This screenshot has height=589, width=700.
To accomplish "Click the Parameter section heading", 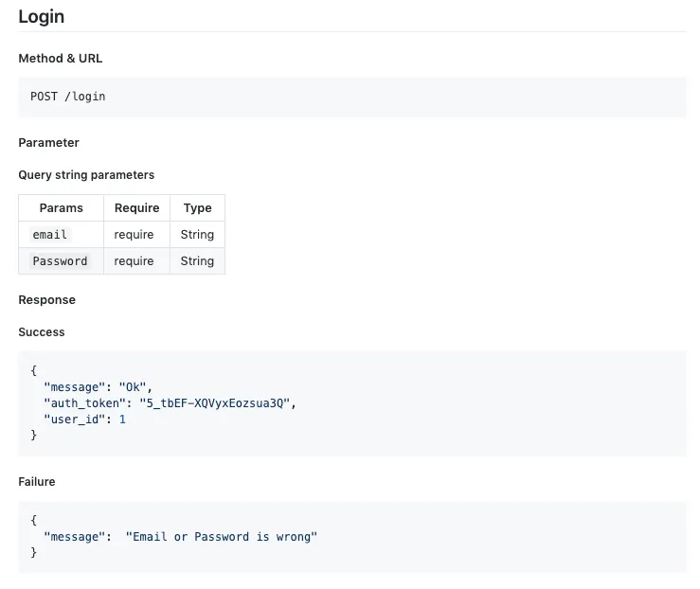I will [x=48, y=143].
